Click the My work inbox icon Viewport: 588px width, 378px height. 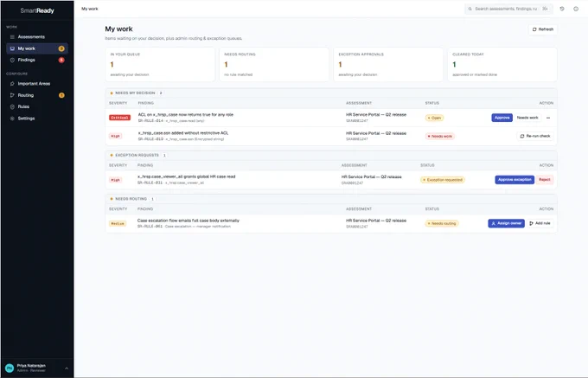tap(12, 48)
